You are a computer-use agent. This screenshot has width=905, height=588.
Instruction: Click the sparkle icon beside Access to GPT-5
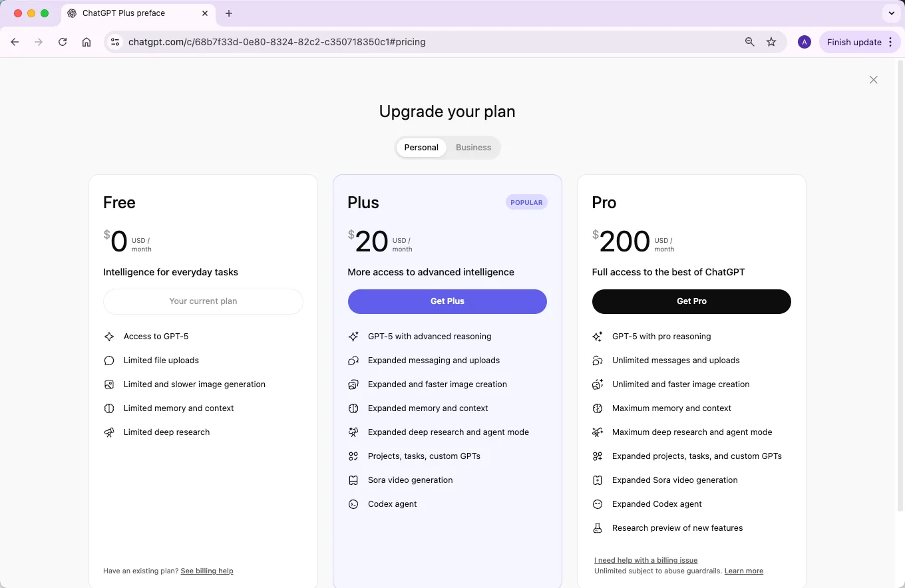point(109,337)
